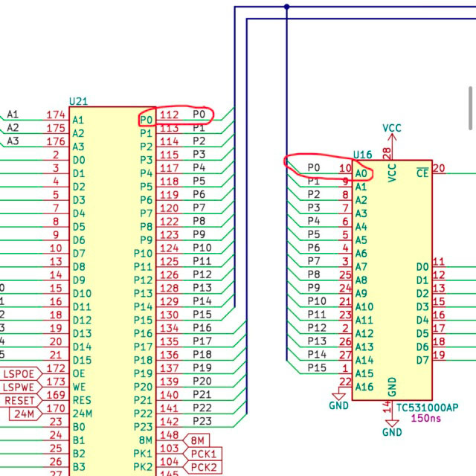Click the vertical scrollbar thumb
The height and width of the screenshot is (476, 476).
(x=471, y=108)
